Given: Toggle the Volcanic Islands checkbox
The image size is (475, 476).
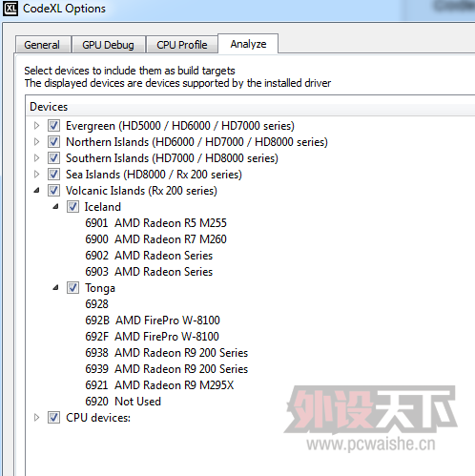Looking at the screenshot, I should point(53,191).
